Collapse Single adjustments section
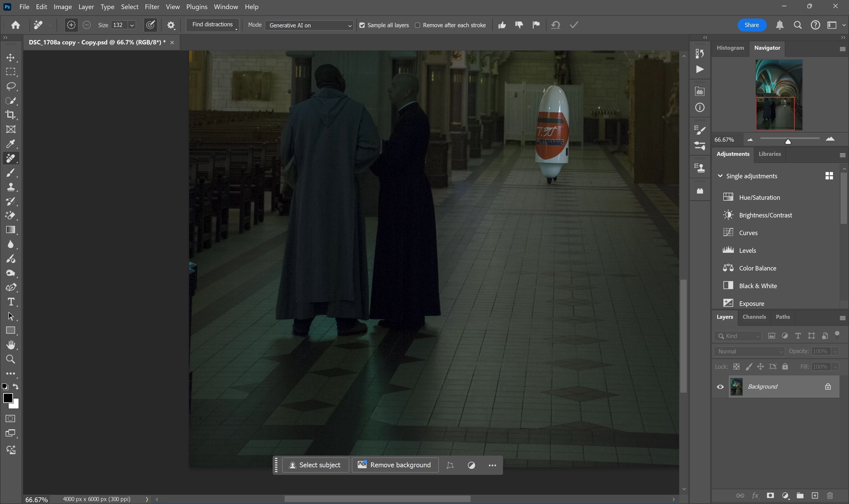 [x=720, y=176]
